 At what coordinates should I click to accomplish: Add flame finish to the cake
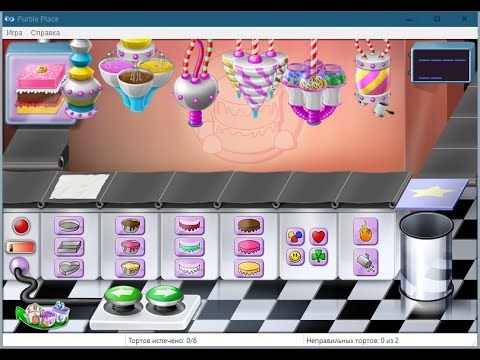(x=366, y=231)
